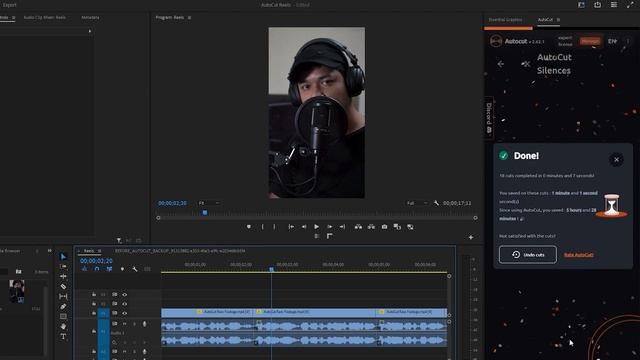Open the Discord side tab in AutoCut

[489, 118]
